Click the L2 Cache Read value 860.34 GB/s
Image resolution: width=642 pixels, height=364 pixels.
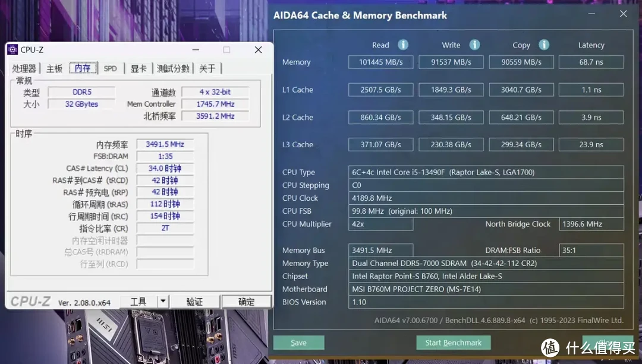coord(381,118)
